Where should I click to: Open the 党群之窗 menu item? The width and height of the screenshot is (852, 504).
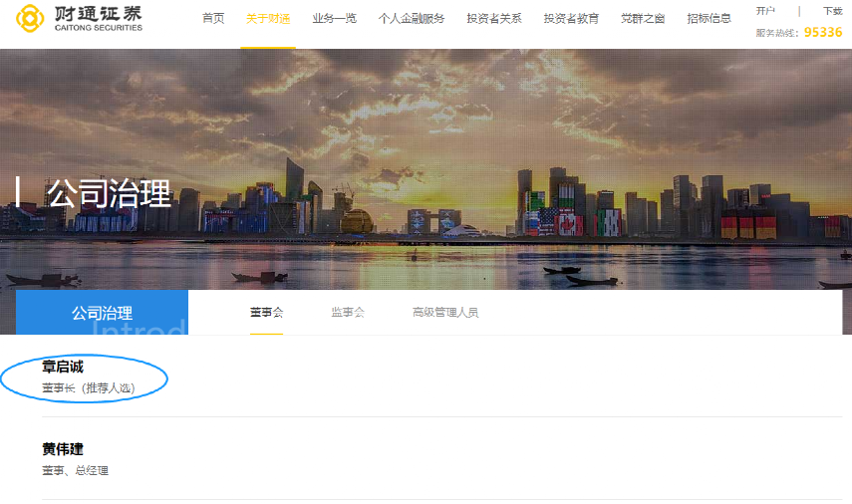643,19
